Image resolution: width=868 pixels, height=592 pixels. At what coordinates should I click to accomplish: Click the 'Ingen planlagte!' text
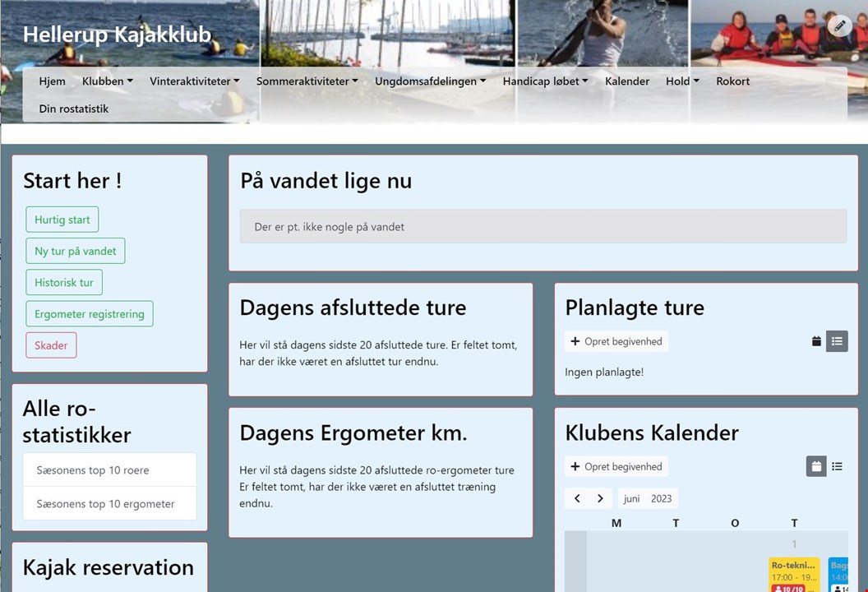pos(604,372)
